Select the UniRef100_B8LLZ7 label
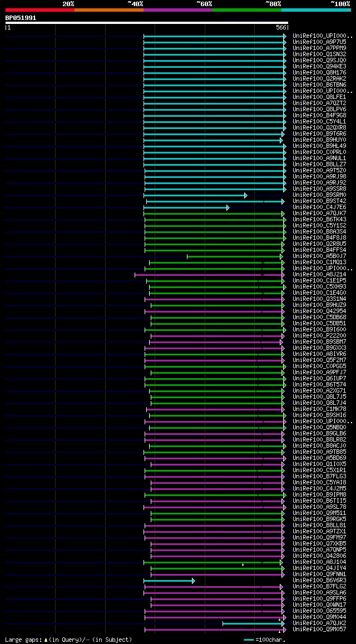The width and height of the screenshot is (356, 644). pos(319,164)
